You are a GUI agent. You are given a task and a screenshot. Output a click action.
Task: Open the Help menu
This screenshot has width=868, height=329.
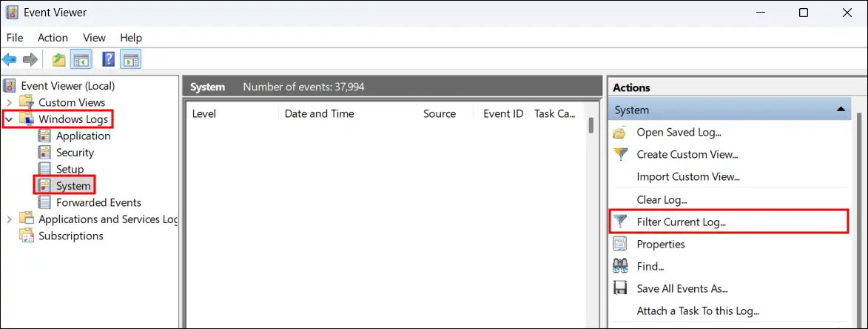click(x=131, y=38)
